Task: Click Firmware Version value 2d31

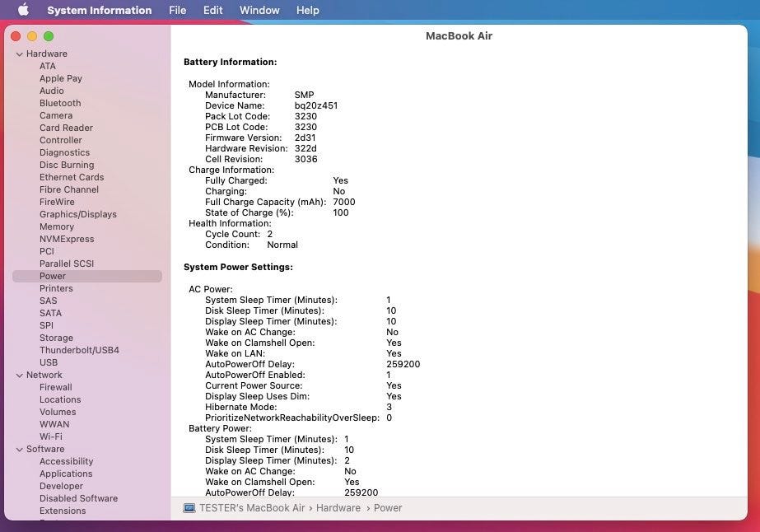Action: pyautogui.click(x=305, y=138)
